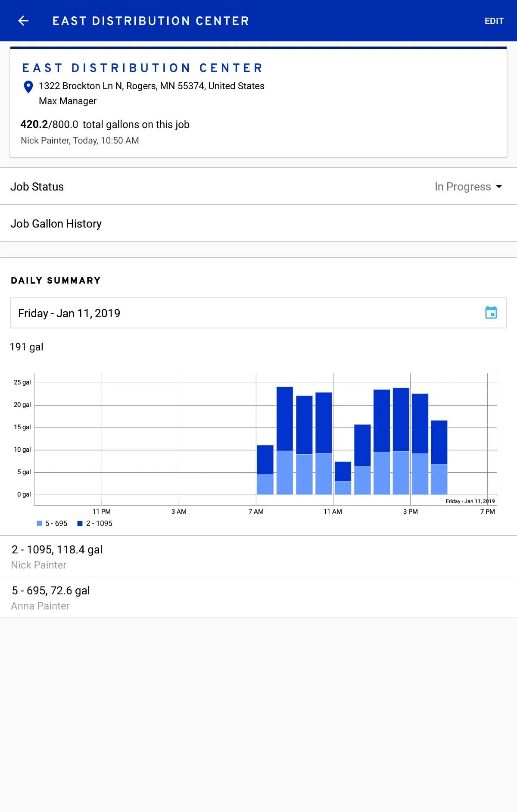This screenshot has width=517, height=812.
Task: Select the Friday - Jan 11, 2019 date field
Action: [x=250, y=313]
